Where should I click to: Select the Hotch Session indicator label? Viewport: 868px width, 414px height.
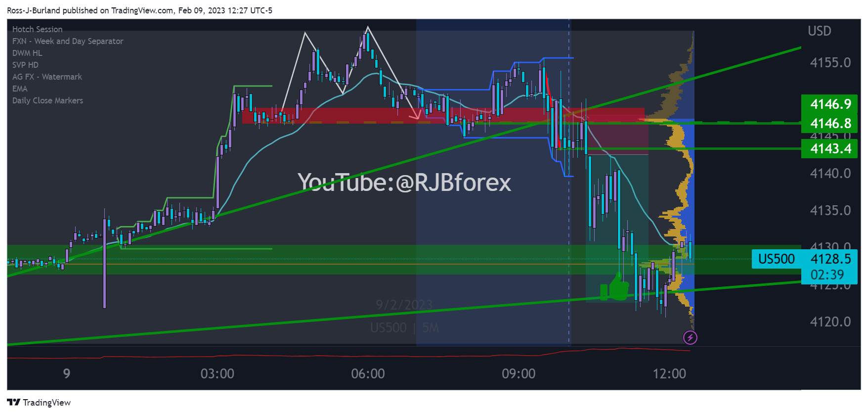[38, 29]
